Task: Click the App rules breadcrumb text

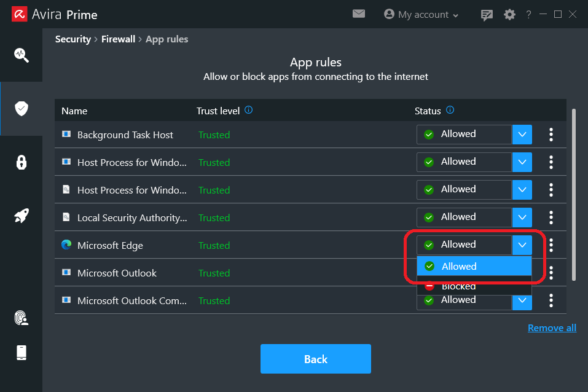Action: [167, 39]
